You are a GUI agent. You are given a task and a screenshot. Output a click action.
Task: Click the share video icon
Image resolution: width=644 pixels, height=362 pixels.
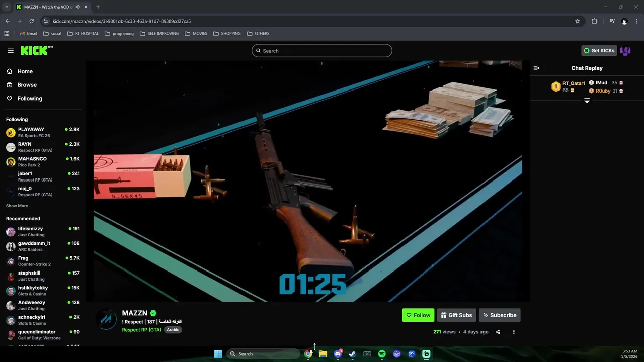pyautogui.click(x=498, y=332)
